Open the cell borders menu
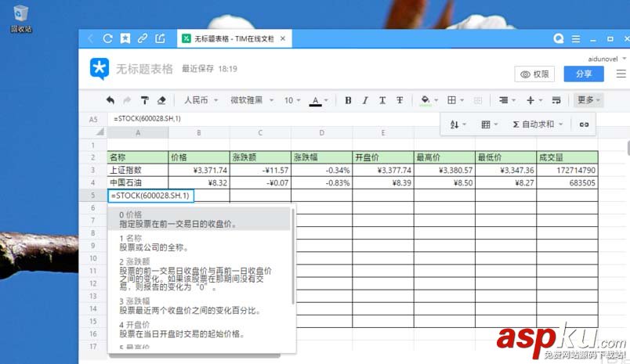The image size is (630, 364). click(x=455, y=100)
